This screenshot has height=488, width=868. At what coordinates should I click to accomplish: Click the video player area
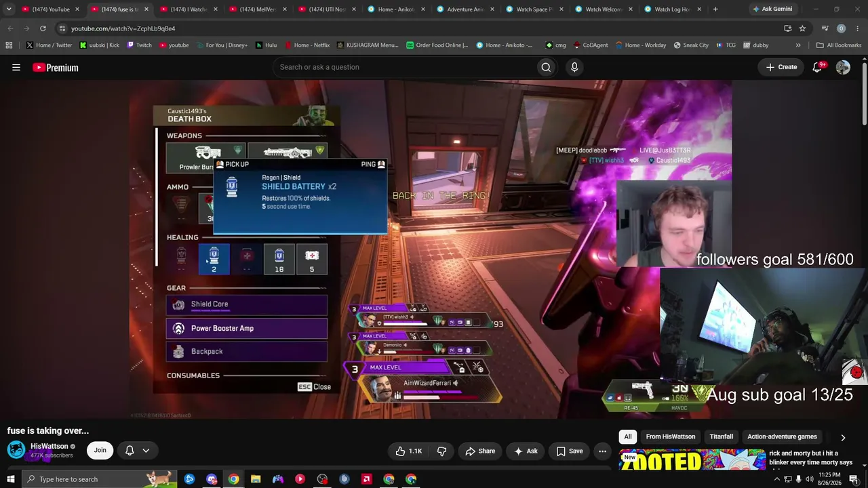point(431,250)
